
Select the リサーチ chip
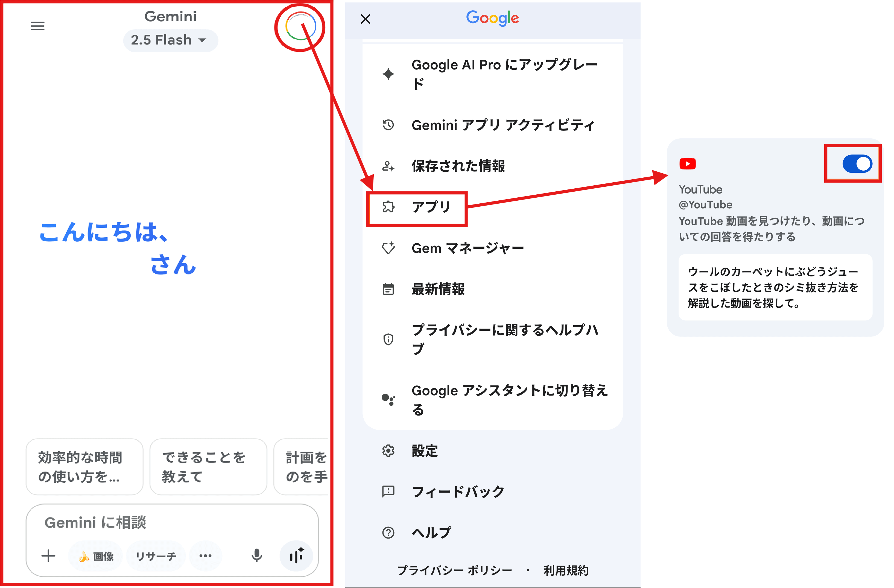(156, 556)
